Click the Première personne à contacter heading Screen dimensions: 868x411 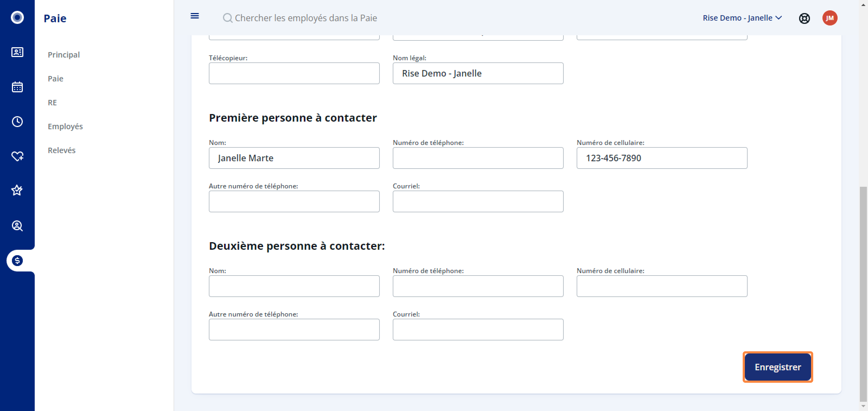click(x=293, y=118)
